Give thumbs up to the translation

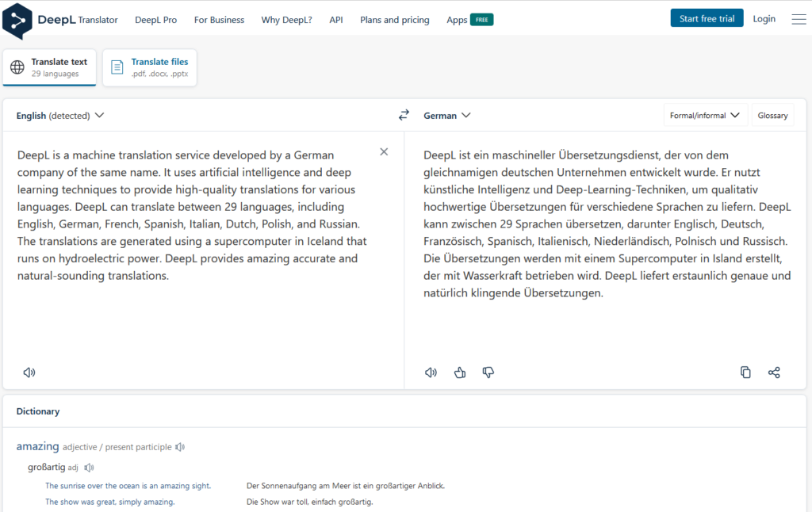[460, 373]
